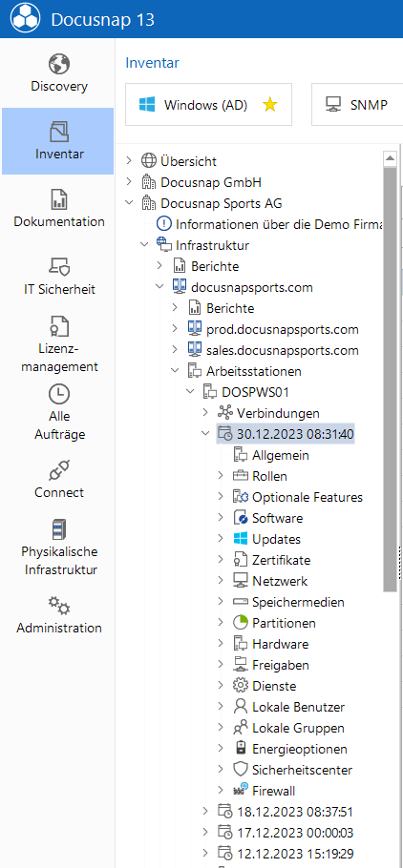The width and height of the screenshot is (403, 868).
Task: Open the Administration gears icon
Action: coord(59,606)
